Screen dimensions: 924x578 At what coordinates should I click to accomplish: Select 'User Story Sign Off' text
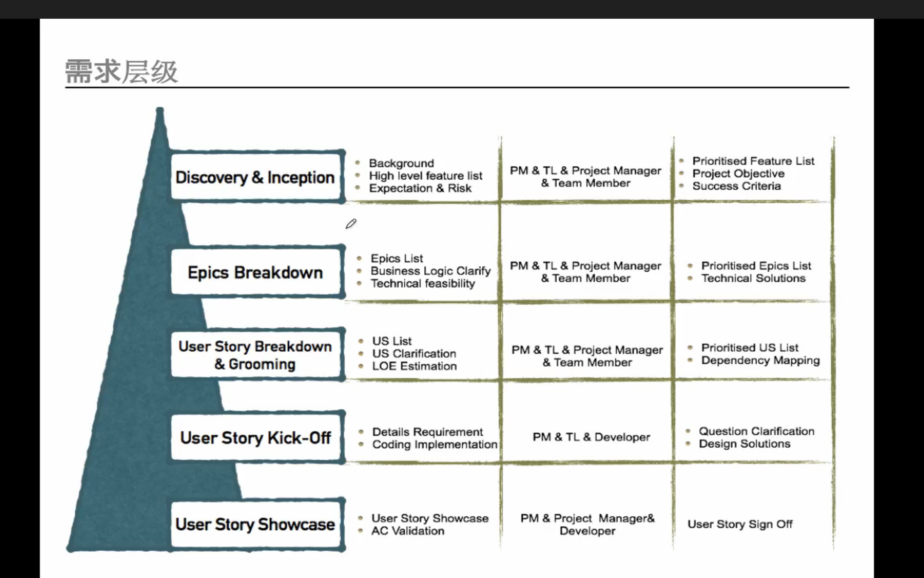pyautogui.click(x=740, y=524)
